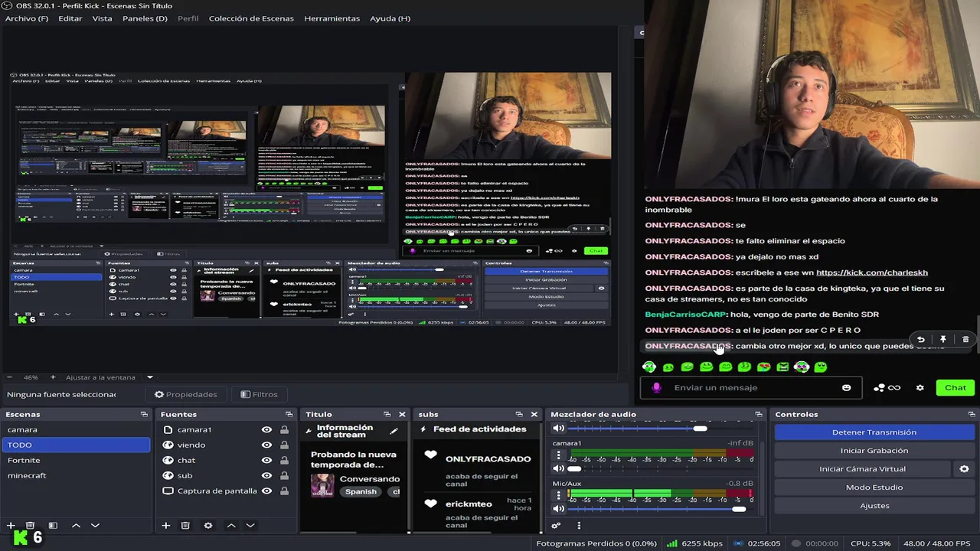Click Detener Transmisión button

tap(874, 432)
